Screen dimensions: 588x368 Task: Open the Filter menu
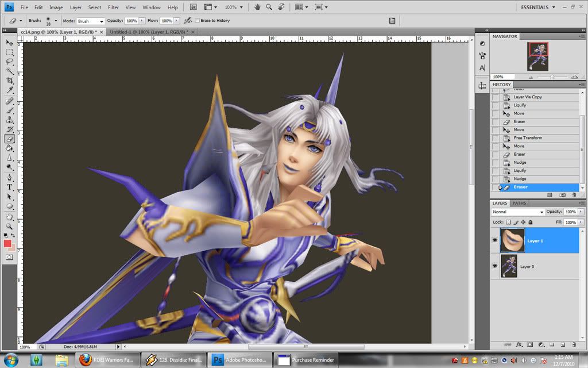pos(113,7)
